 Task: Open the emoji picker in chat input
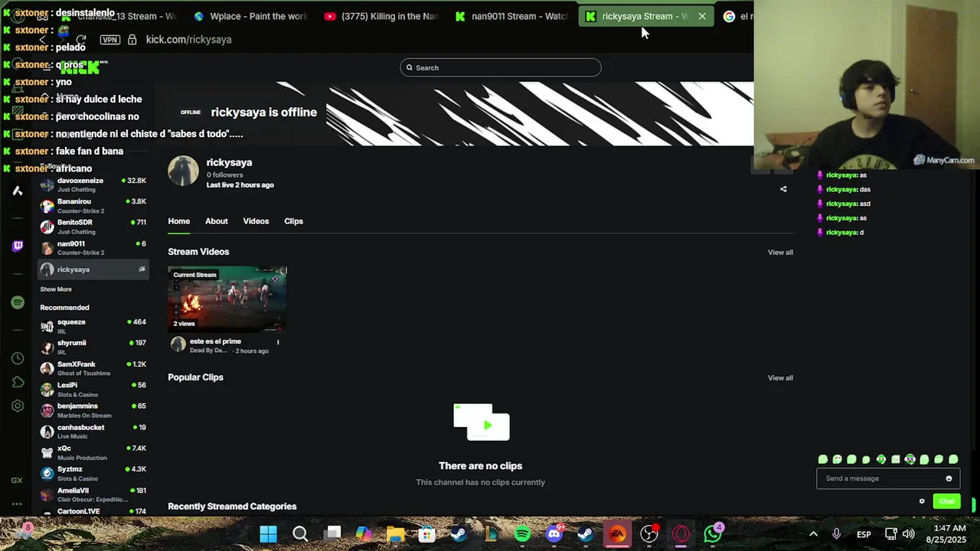click(949, 478)
